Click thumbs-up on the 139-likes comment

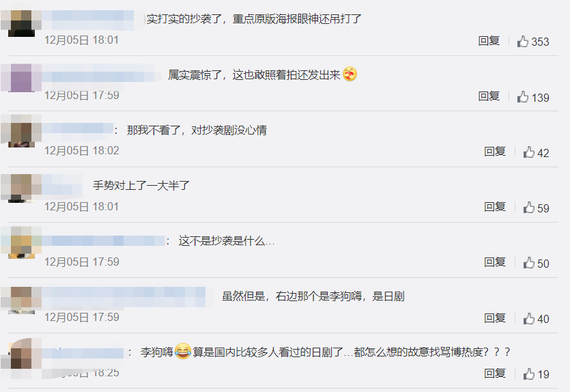click(x=523, y=97)
